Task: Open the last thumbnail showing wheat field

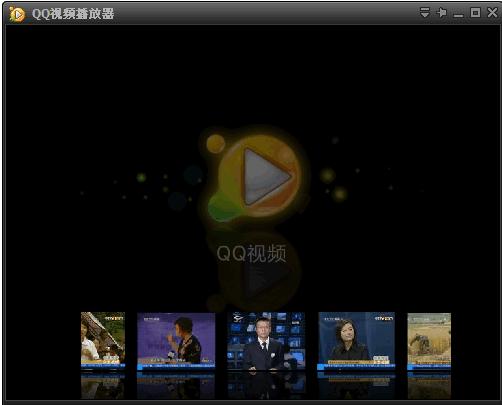Action: coord(429,341)
